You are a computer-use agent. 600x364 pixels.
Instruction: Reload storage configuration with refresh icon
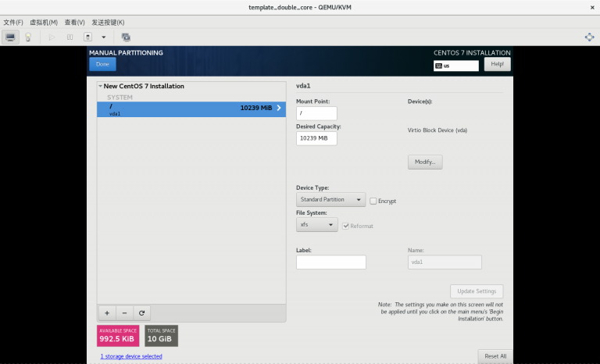pyautogui.click(x=141, y=313)
